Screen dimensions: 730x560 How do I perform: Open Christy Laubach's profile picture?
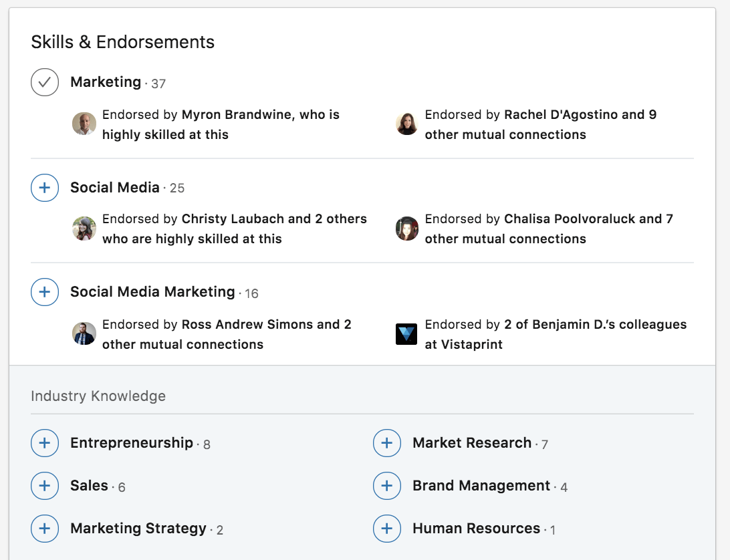pos(84,229)
